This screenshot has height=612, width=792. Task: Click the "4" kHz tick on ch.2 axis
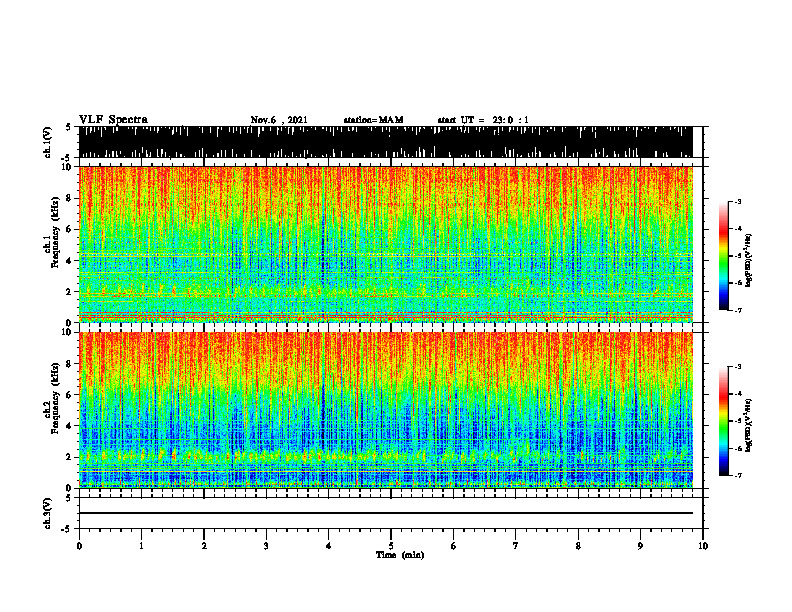(70, 426)
